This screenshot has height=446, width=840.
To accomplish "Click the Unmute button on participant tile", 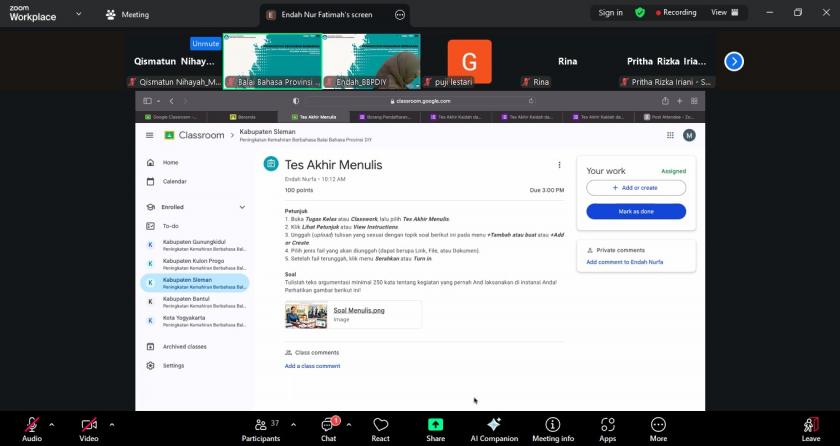I will tap(205, 44).
